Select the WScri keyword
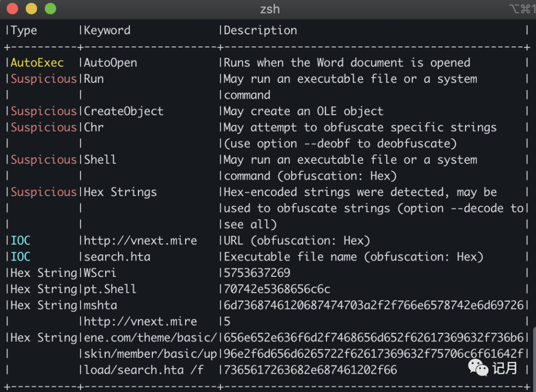This screenshot has height=392, width=536. coord(100,273)
